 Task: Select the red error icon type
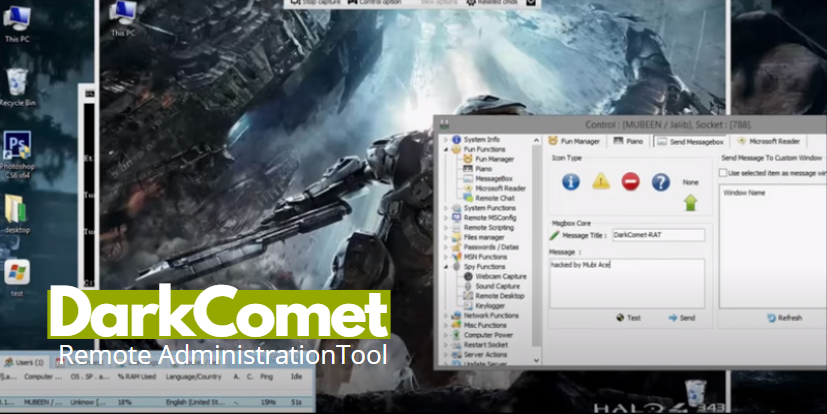point(630,182)
